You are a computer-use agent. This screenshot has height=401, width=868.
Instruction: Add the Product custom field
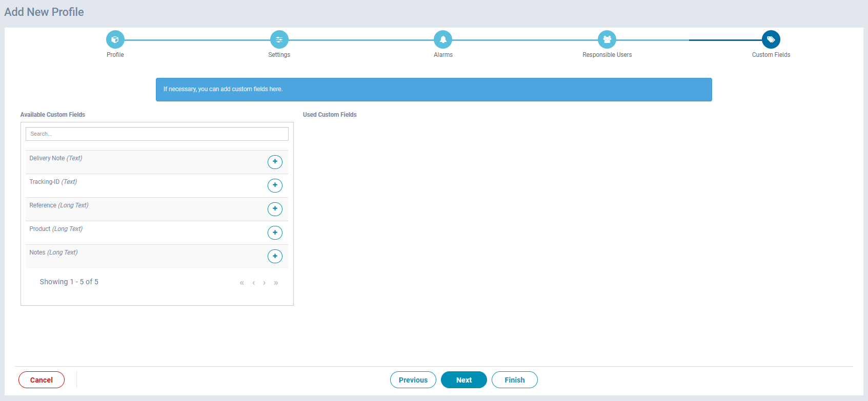coord(275,233)
